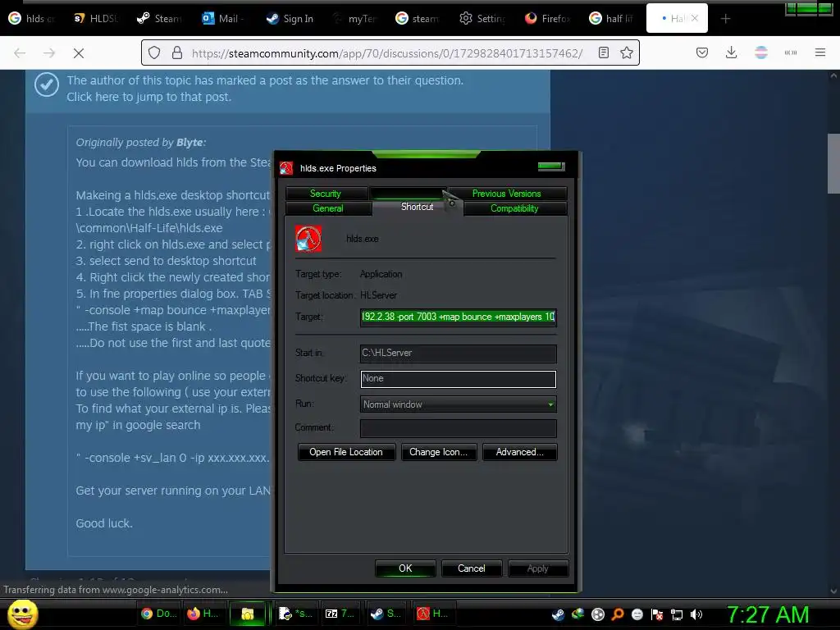This screenshot has width=840, height=630.
Task: Click the 'Good luck.' text in post
Action: click(104, 523)
